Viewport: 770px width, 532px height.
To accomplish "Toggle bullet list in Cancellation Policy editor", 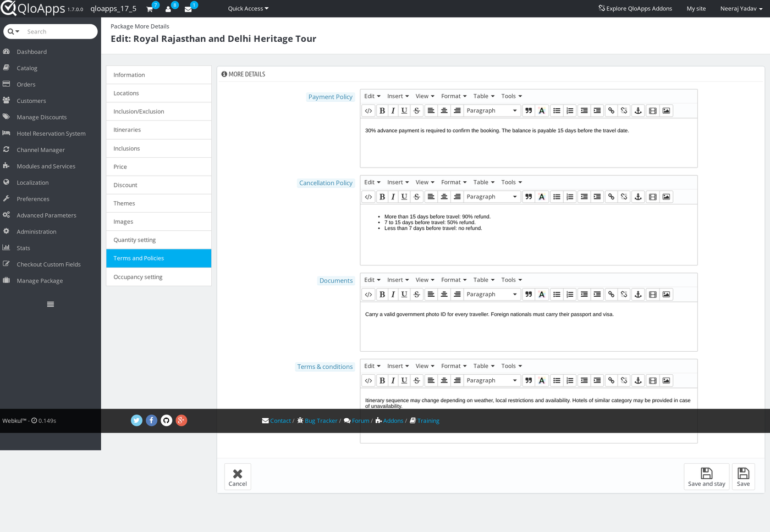I will pyautogui.click(x=557, y=197).
